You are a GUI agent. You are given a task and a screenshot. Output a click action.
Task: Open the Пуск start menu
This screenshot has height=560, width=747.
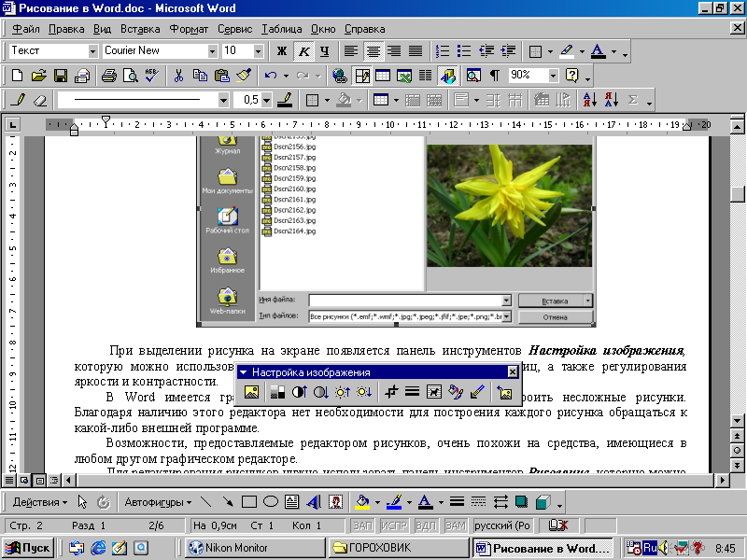[28, 548]
